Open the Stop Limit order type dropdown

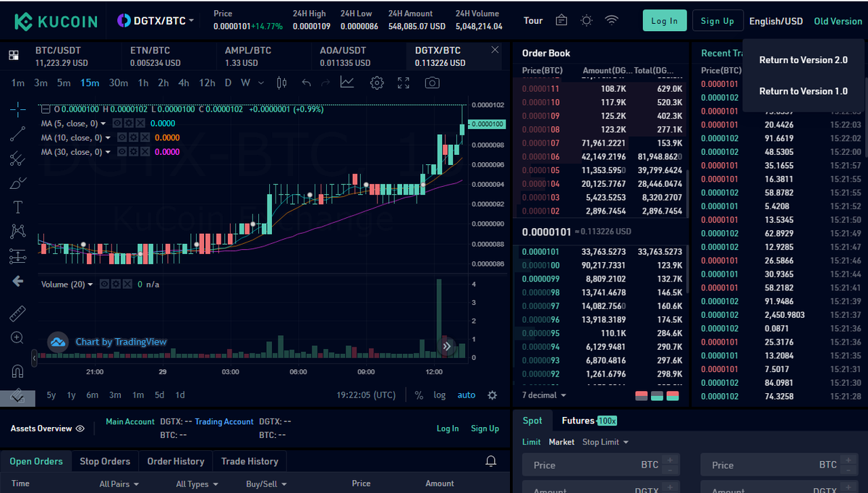(x=605, y=442)
